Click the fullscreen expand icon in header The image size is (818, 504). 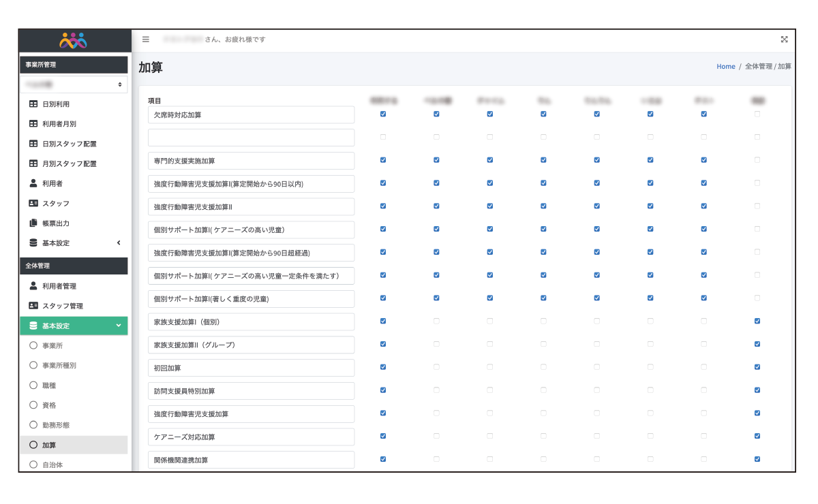(784, 40)
